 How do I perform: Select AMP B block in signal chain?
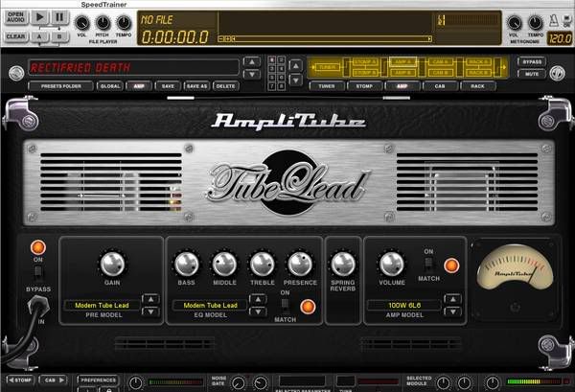[x=402, y=73]
